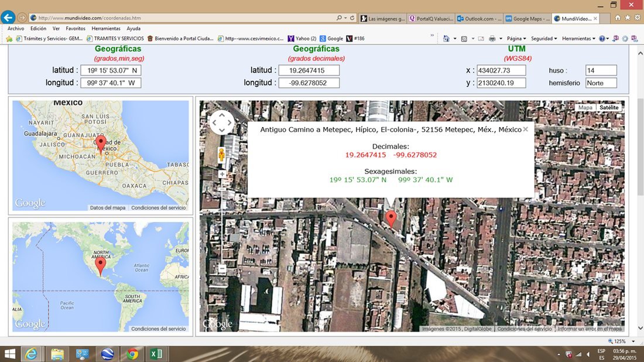Refresh the page with the reload icon

point(352,18)
